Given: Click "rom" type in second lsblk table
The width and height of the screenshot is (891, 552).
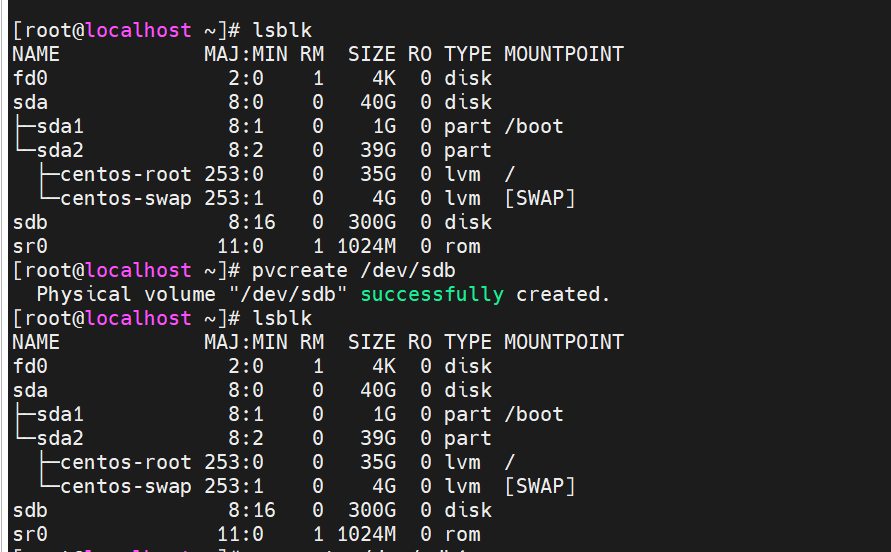Looking at the screenshot, I should point(462,534).
